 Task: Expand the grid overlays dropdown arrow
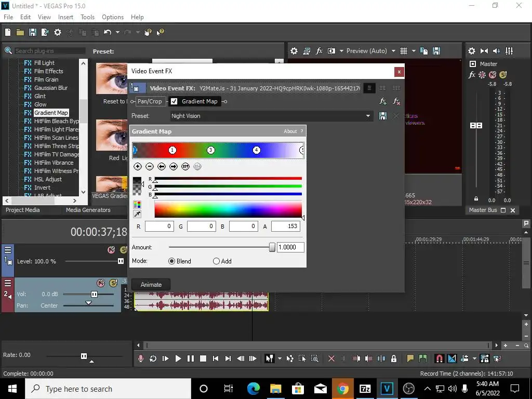pyautogui.click(x=414, y=51)
